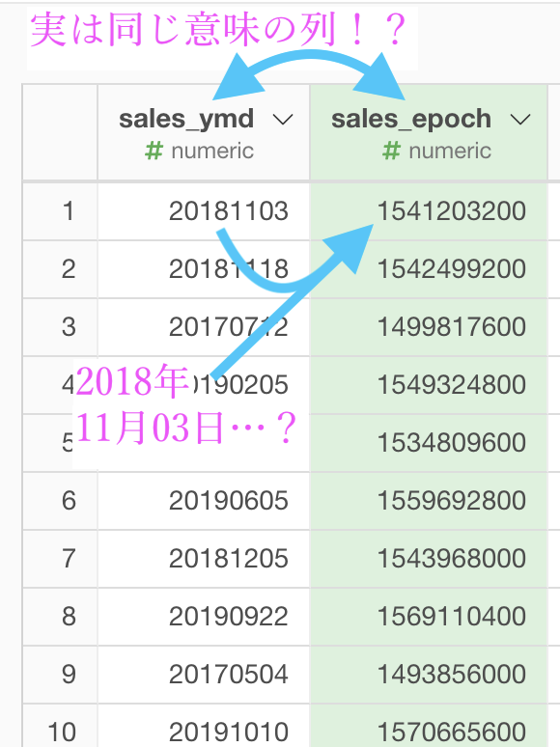560x747 pixels.
Task: Click row number 10
Action: click(62, 732)
